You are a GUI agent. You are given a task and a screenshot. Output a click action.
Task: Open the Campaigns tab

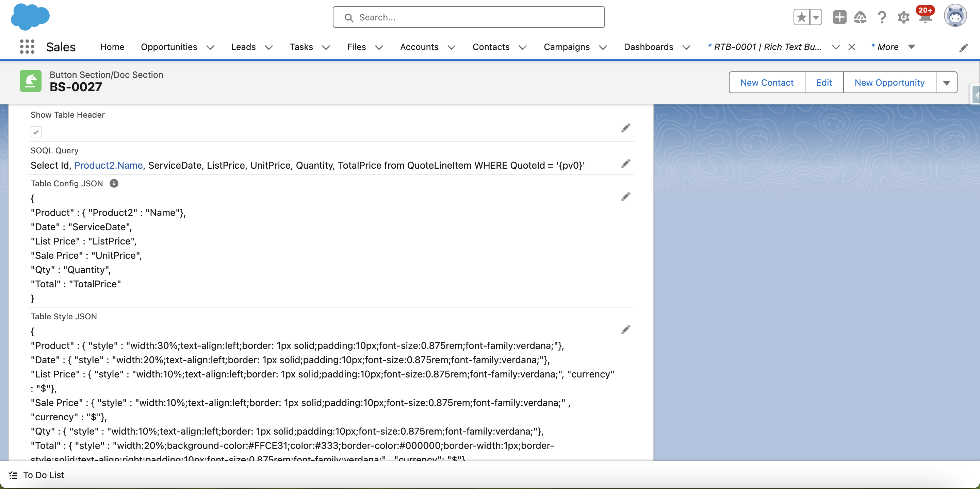[x=567, y=47]
